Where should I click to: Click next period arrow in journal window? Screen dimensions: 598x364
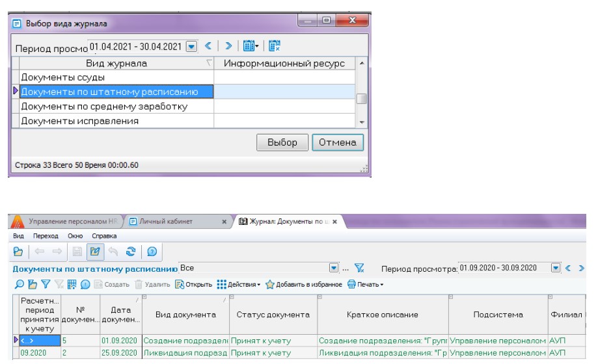(581, 268)
